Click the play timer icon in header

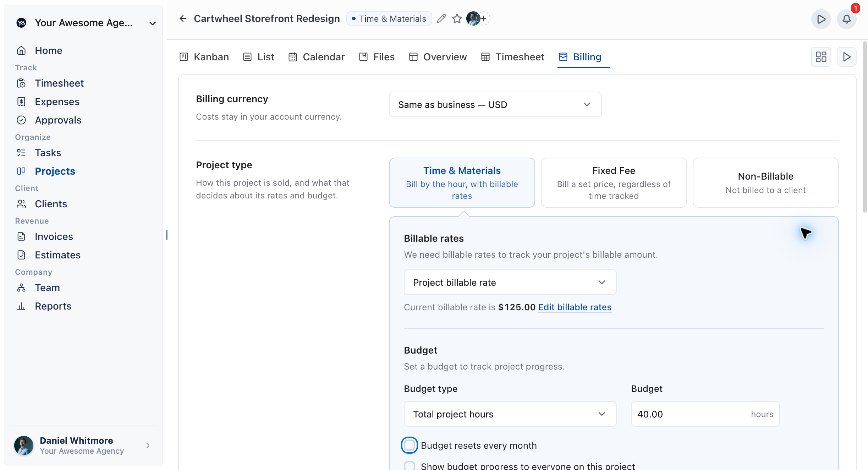coord(821,19)
